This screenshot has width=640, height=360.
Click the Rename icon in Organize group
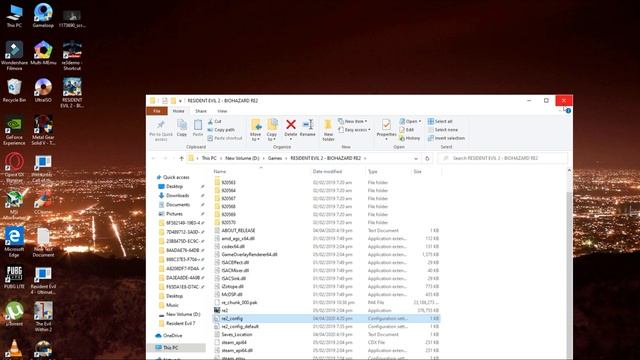[307, 128]
